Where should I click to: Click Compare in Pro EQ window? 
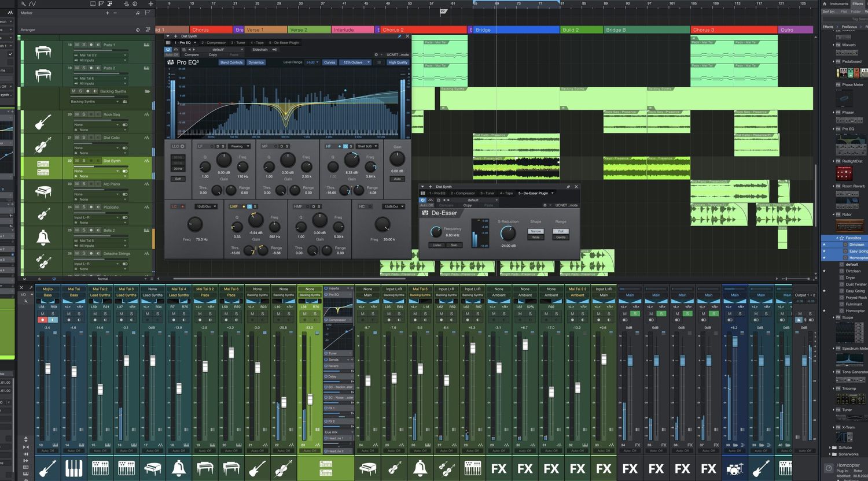[x=192, y=55]
